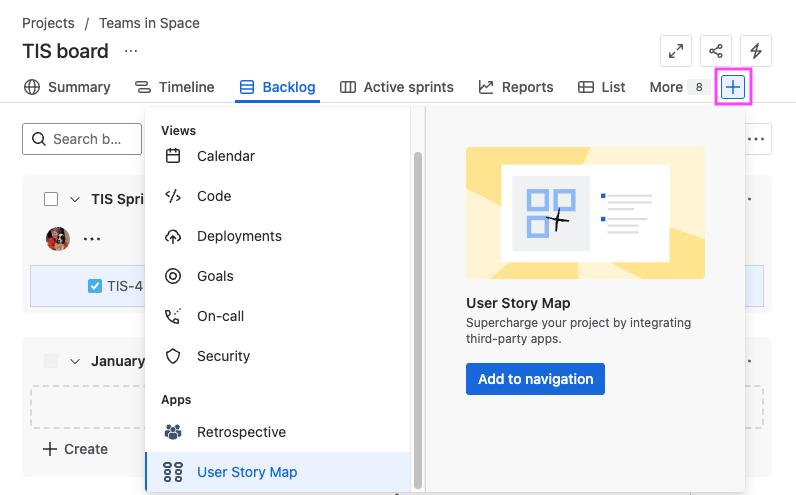Image resolution: width=796 pixels, height=495 pixels.
Task: Toggle the January sprint checkbox
Action: [x=51, y=361]
